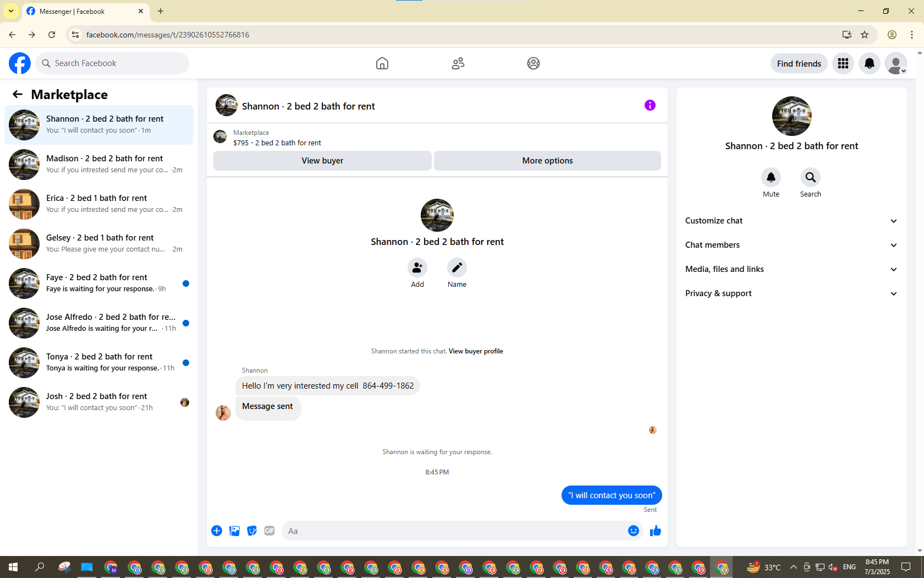
Task: Open Gelsey 2 bed 1 bath conversation
Action: tap(99, 244)
